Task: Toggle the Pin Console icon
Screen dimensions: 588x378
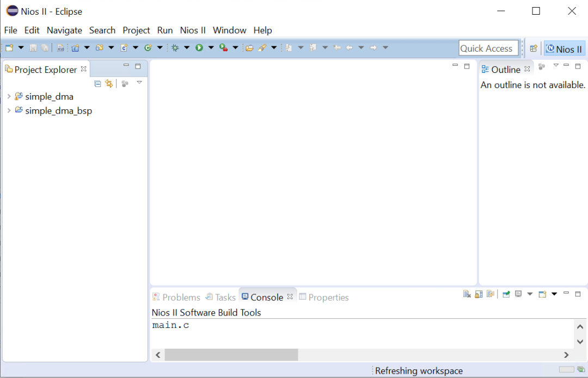Action: pyautogui.click(x=506, y=294)
